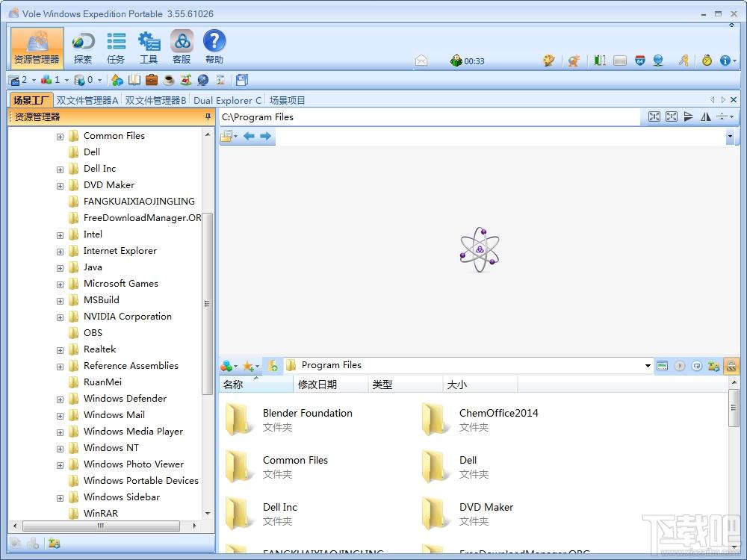
Task: Open the Program Files path dropdown
Action: click(648, 366)
